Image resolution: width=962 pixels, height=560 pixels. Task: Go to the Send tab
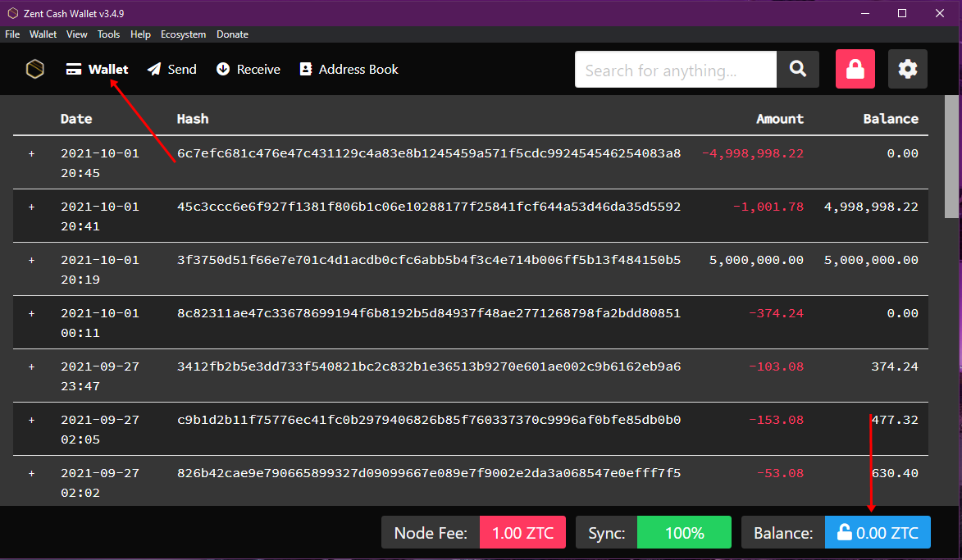click(x=171, y=70)
